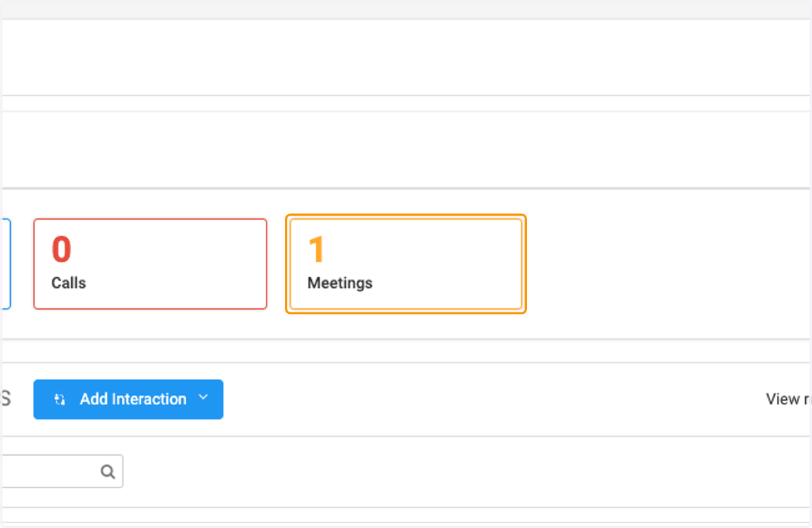
Task: Click the Meetings count '1'
Action: (317, 249)
